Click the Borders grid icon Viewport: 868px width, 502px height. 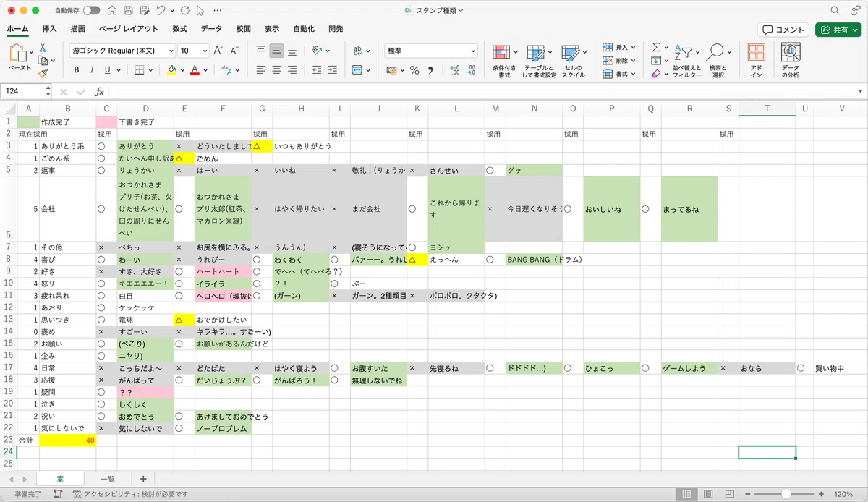140,70
